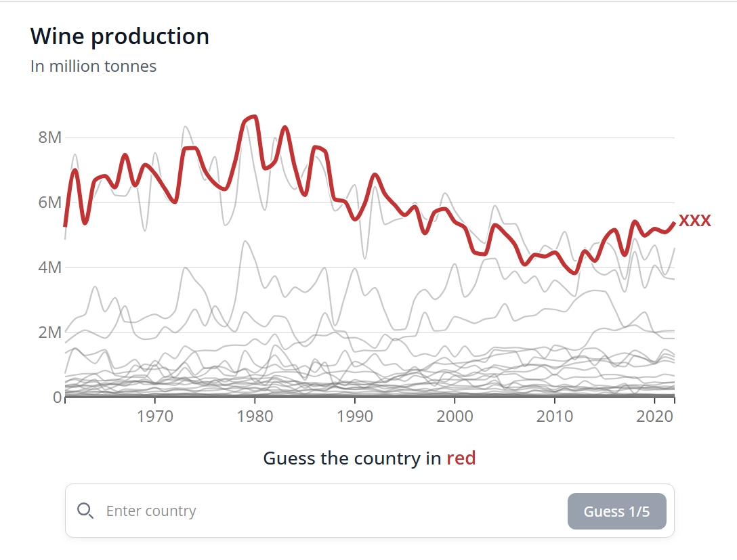Click the magnifying glass search icon
This screenshot has width=737, height=560.
[85, 511]
